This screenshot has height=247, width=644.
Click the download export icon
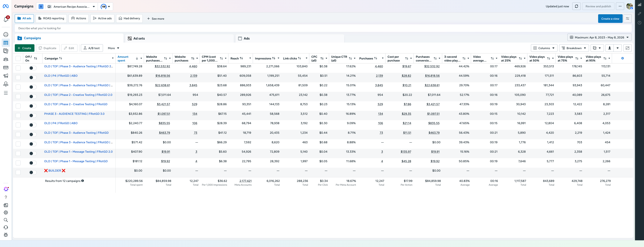click(610, 48)
